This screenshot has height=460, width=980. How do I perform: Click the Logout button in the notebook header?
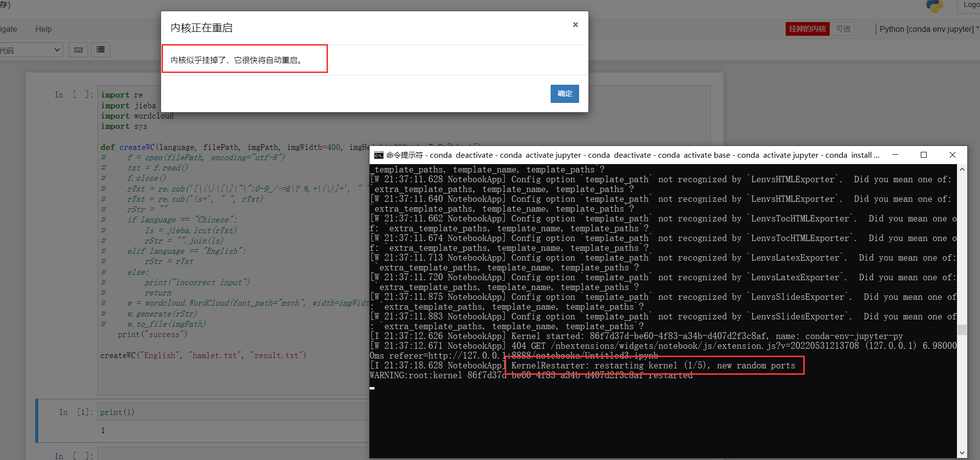[x=969, y=5]
